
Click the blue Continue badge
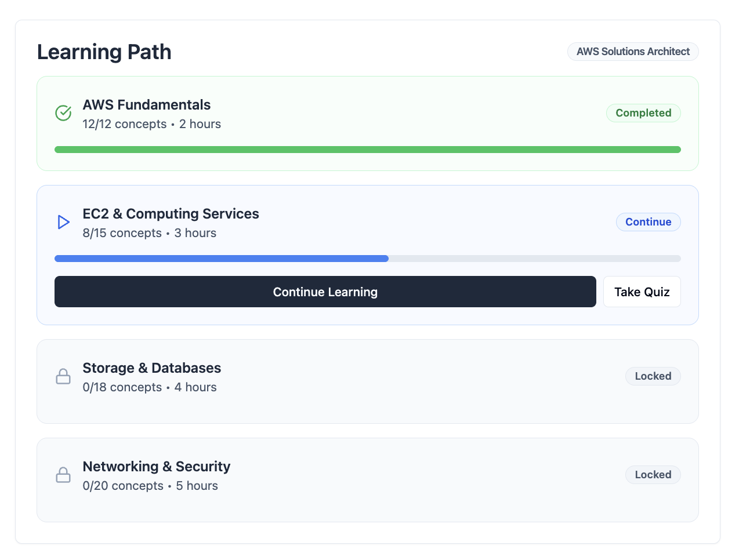coord(648,222)
